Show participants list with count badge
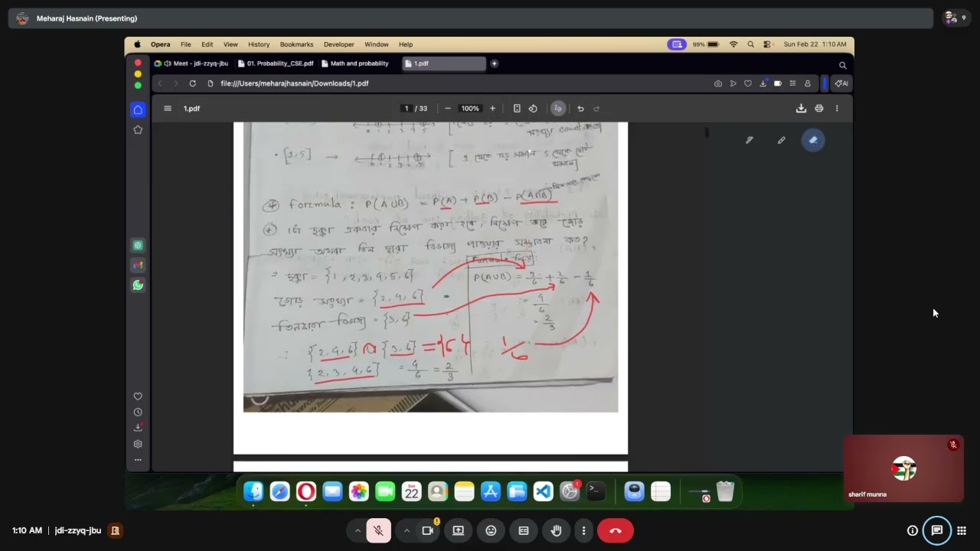980x551 pixels. (955, 18)
